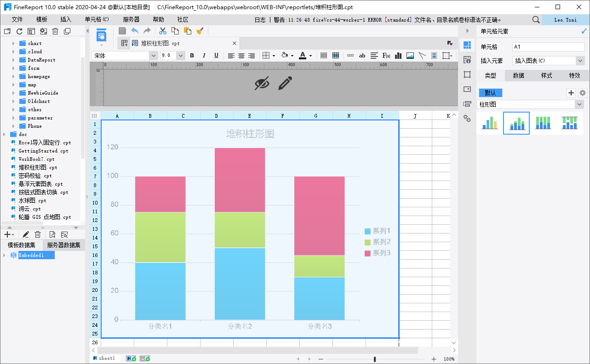The image size is (590, 364).
Task: Open the 服务器 menu
Action: 131,20
